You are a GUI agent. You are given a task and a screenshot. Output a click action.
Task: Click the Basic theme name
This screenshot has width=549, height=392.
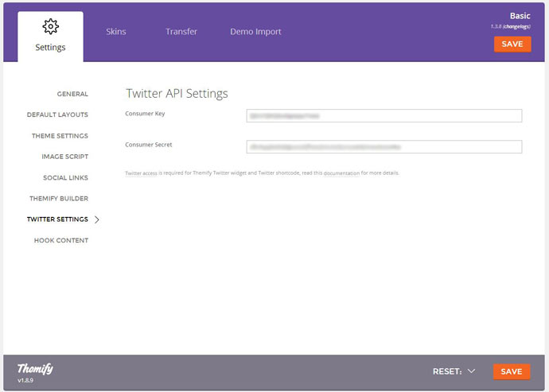point(520,16)
